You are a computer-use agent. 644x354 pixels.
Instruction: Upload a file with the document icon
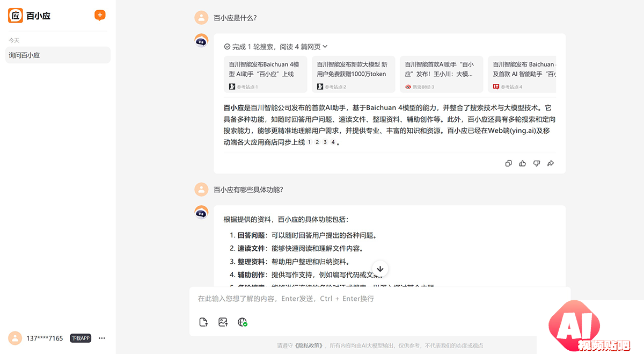[x=203, y=322]
